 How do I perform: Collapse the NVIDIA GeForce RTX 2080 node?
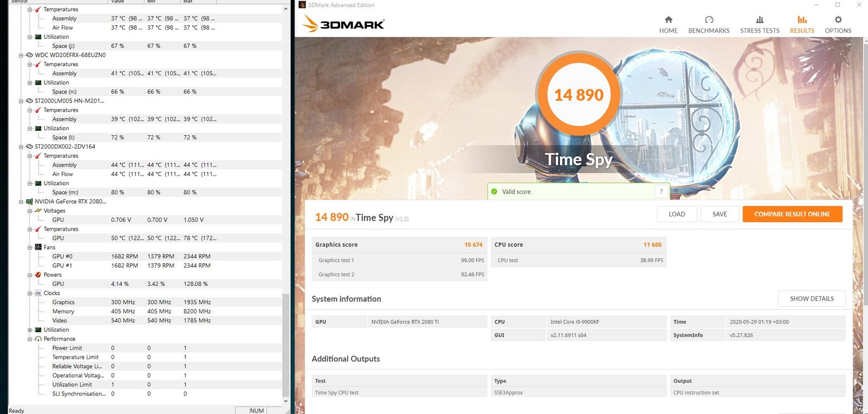[21, 201]
